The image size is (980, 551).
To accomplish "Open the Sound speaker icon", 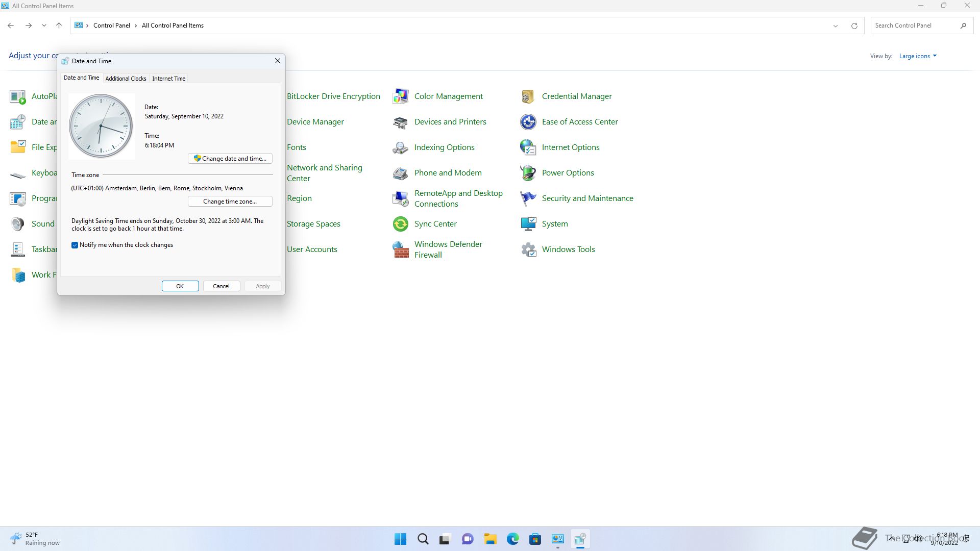I will point(18,224).
